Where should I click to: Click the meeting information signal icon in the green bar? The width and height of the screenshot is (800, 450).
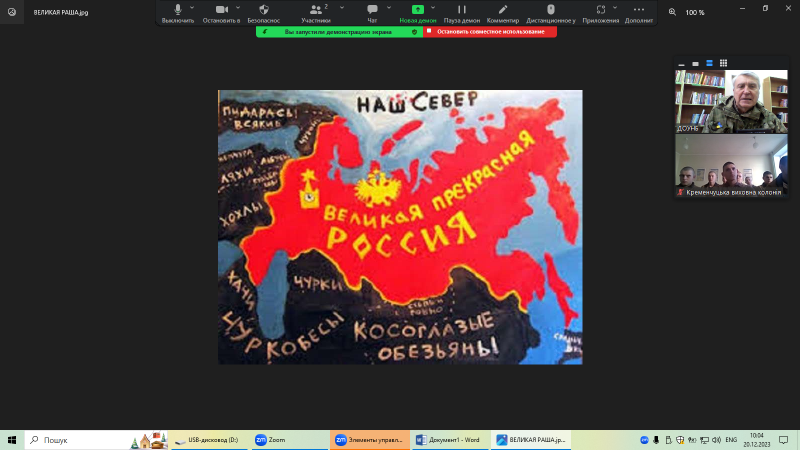pyautogui.click(x=265, y=32)
